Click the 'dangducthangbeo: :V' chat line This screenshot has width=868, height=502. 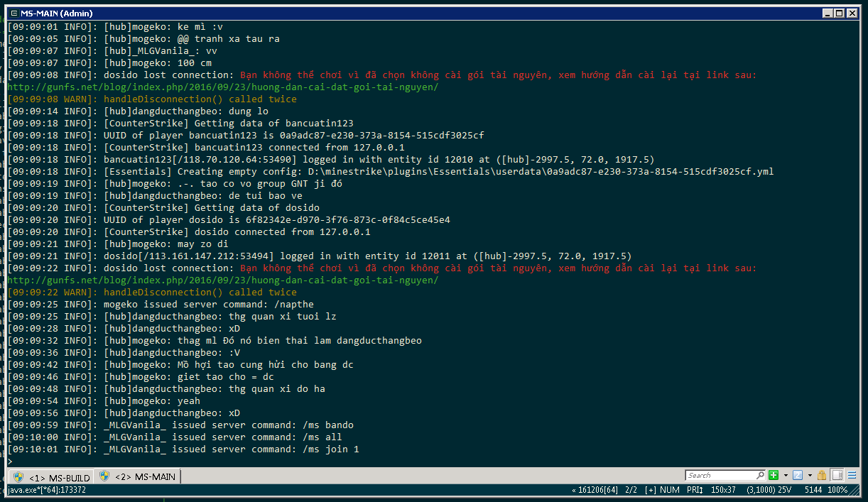tap(124, 352)
